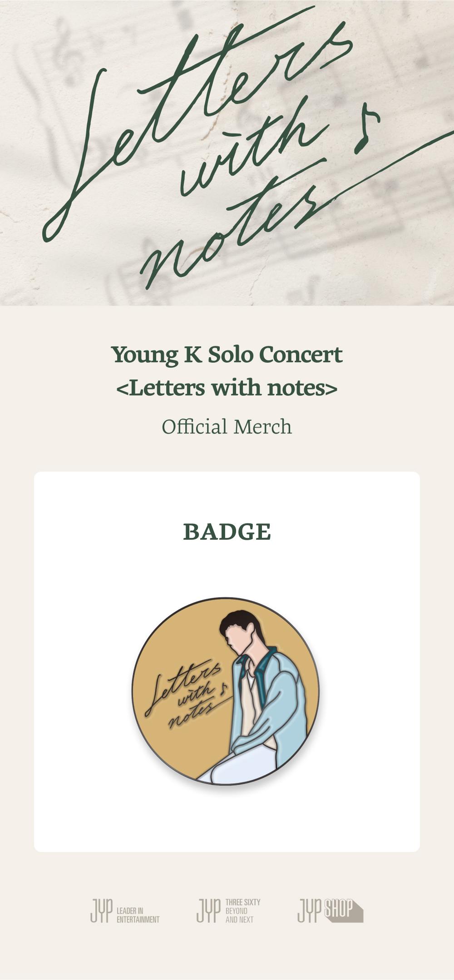Open the JYP SHOP logo
Image resolution: width=454 pixels, height=980 pixels.
pos(330,911)
